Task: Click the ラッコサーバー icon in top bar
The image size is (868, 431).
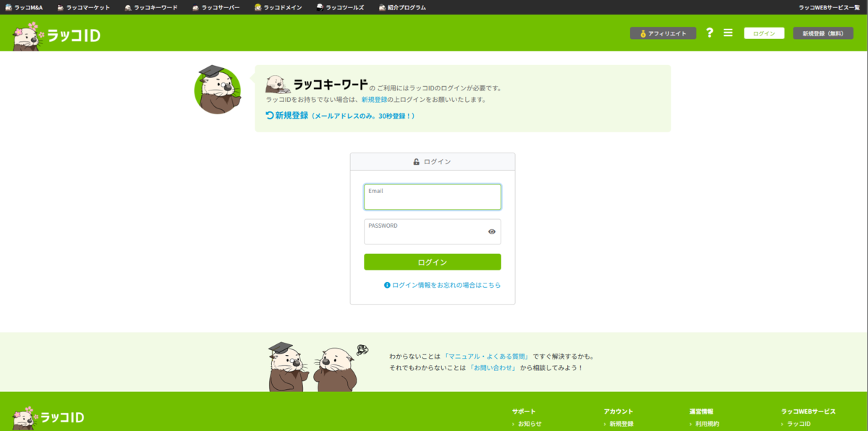Action: [196, 7]
